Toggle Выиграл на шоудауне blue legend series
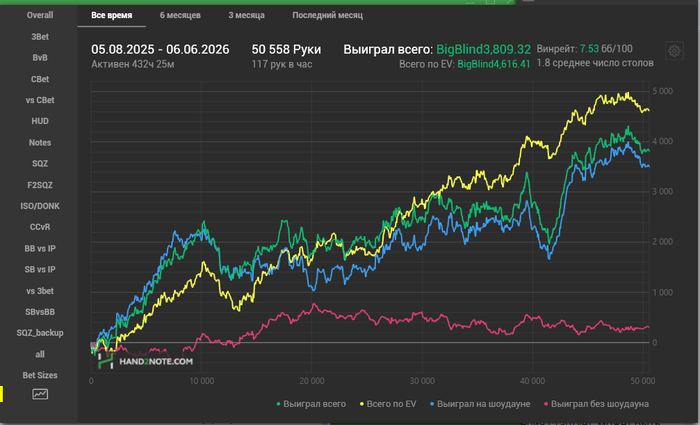 pyautogui.click(x=480, y=404)
